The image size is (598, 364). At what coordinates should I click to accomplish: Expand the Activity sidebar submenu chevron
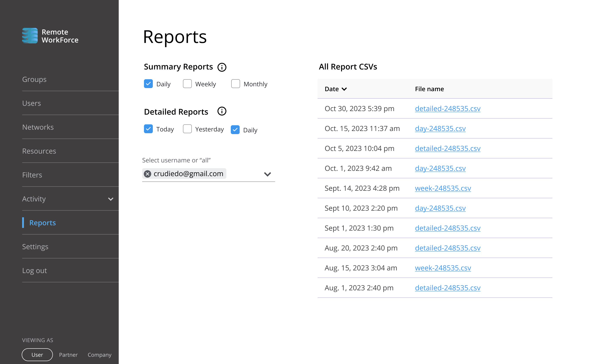click(111, 199)
